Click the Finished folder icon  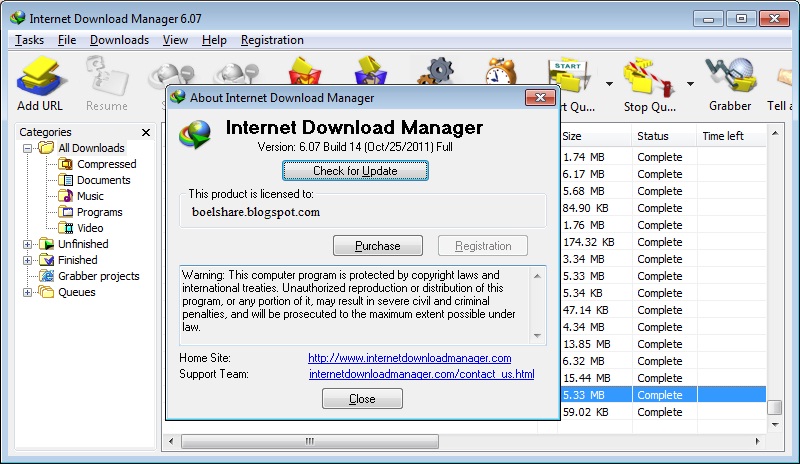pyautogui.click(x=46, y=260)
